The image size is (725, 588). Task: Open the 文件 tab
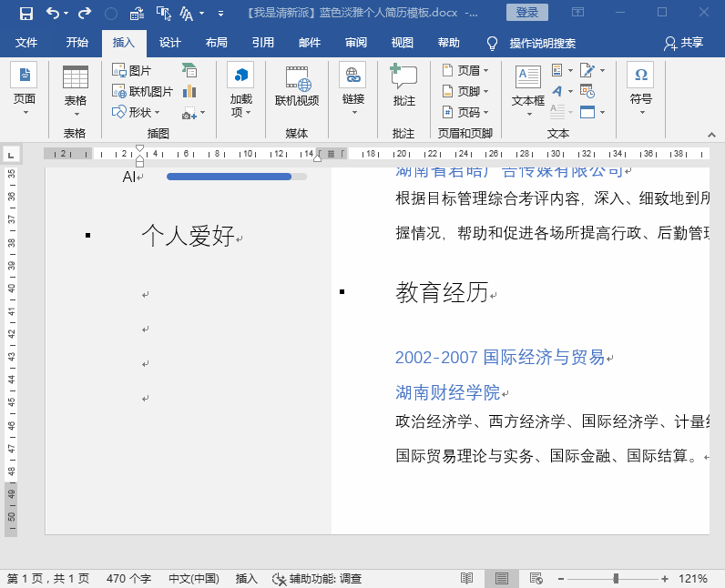[26, 43]
